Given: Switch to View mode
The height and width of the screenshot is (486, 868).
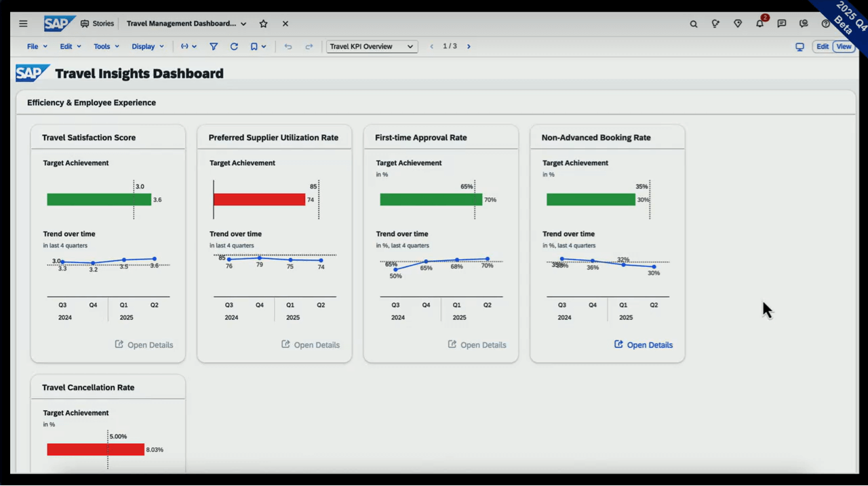Looking at the screenshot, I should (844, 47).
